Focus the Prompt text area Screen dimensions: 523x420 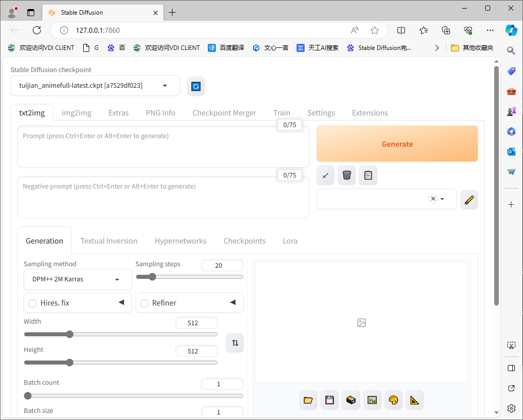click(163, 147)
